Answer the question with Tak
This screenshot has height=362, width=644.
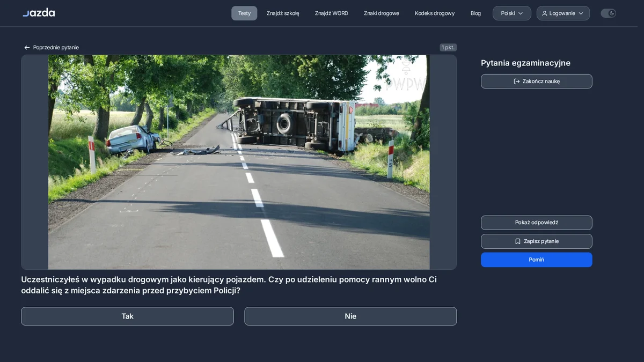click(127, 316)
